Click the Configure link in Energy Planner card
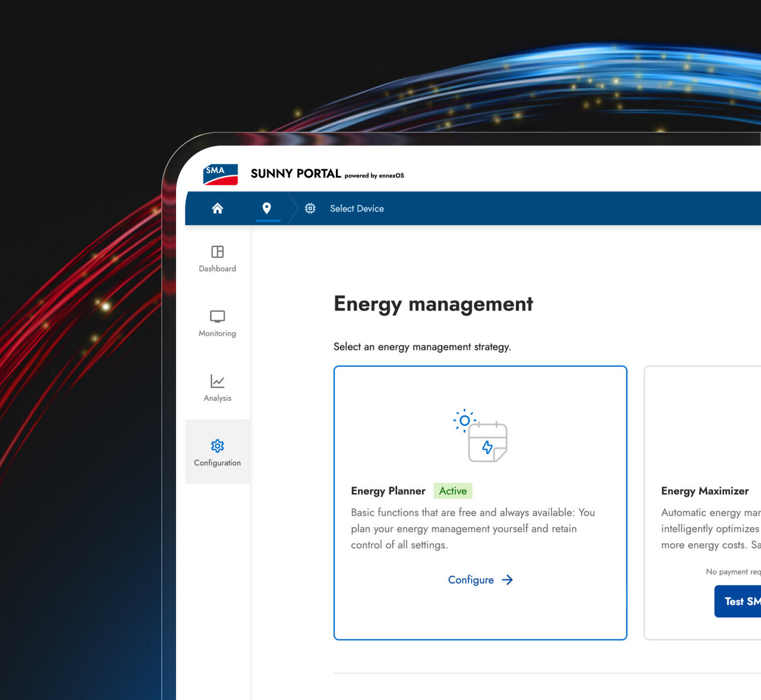The height and width of the screenshot is (700, 761). [480, 580]
